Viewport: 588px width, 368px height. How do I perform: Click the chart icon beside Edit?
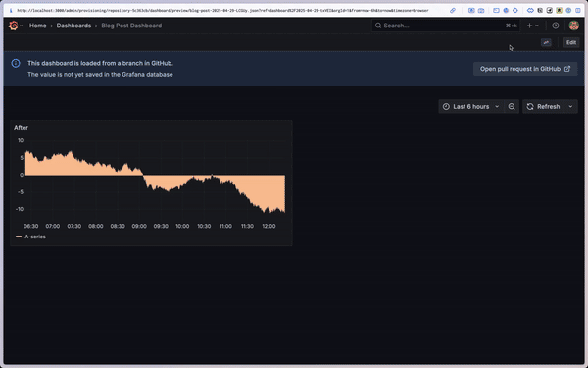click(x=546, y=42)
